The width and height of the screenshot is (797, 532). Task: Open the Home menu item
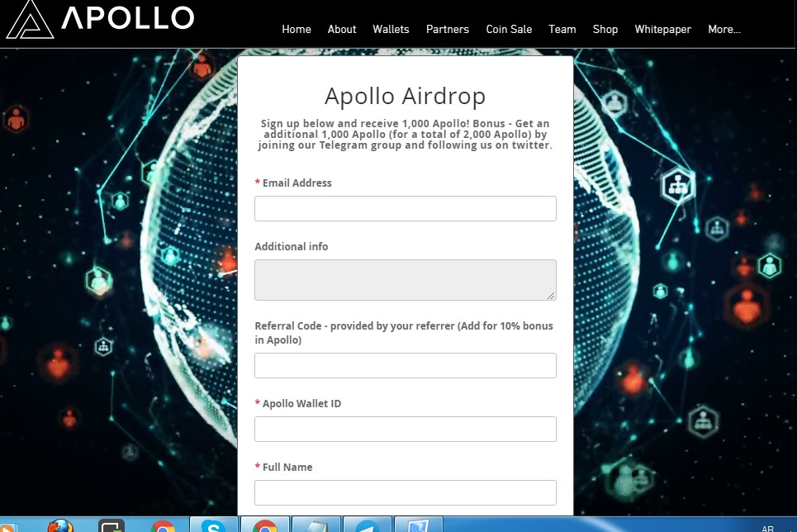(x=297, y=30)
